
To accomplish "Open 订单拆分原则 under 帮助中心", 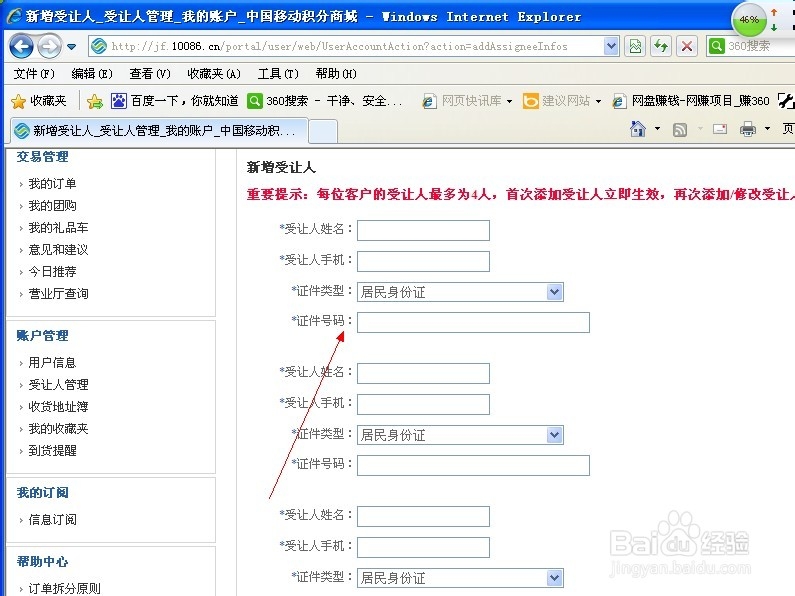I will (x=64, y=588).
